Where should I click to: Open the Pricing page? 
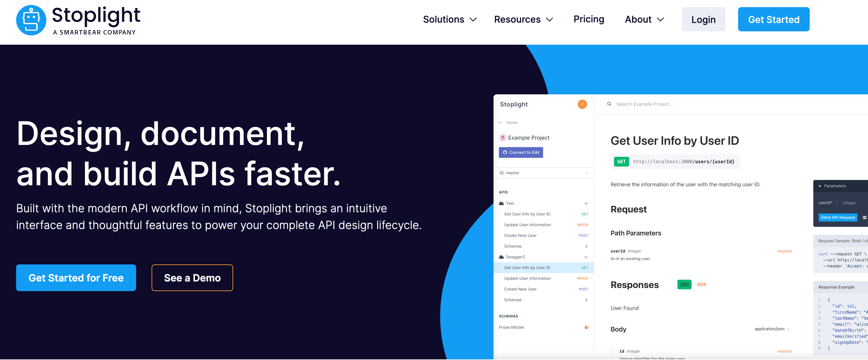(x=588, y=19)
